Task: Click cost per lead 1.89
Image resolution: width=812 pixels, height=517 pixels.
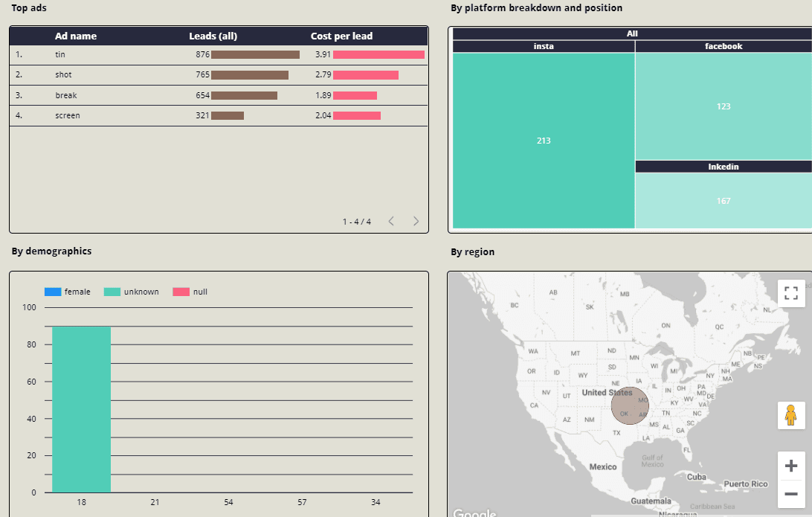Action: pyautogui.click(x=323, y=95)
